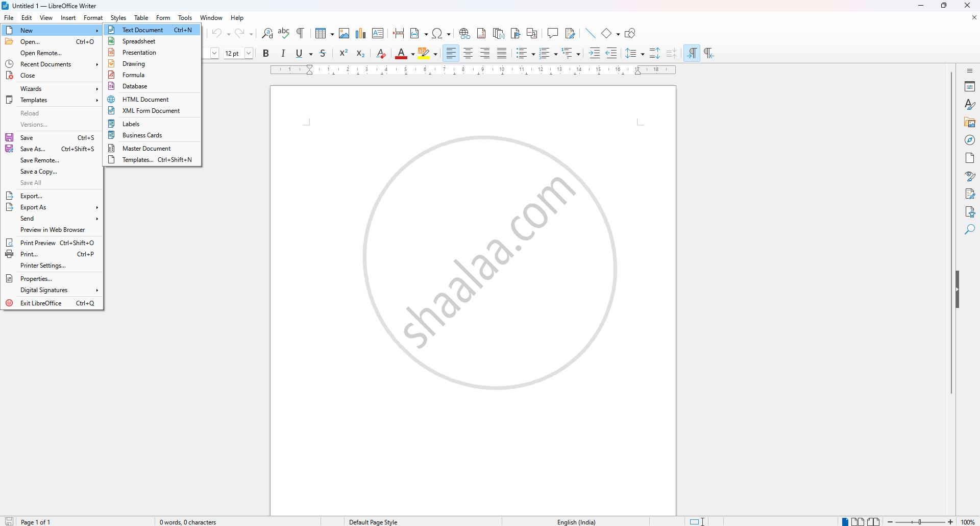The width and height of the screenshot is (980, 526).
Task: Open the sidebar Navigator compass icon
Action: (x=970, y=140)
